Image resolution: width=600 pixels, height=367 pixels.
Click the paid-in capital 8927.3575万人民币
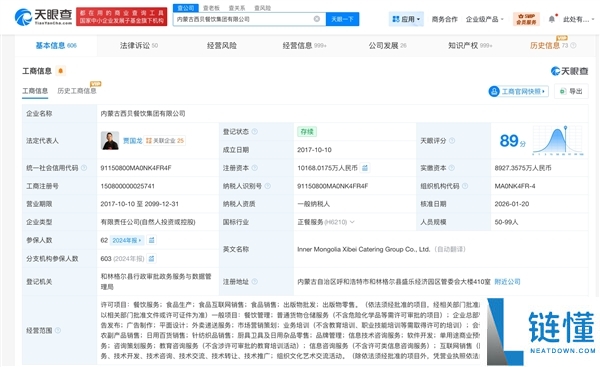[x=523, y=168]
